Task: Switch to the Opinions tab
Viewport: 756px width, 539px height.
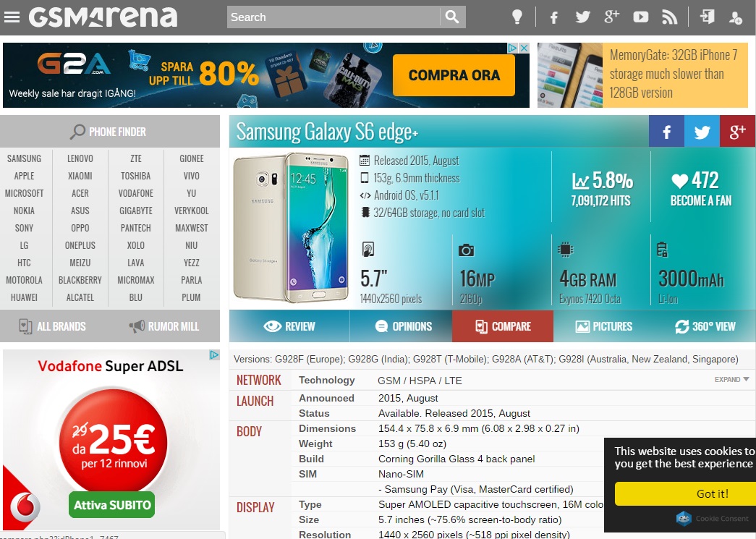Action: [403, 326]
